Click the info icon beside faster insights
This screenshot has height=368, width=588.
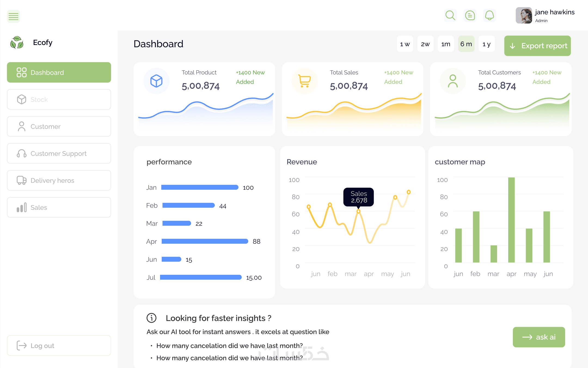[x=152, y=318]
